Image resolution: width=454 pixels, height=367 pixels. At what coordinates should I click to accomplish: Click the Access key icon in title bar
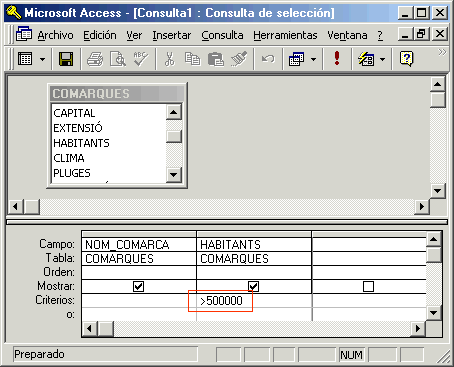click(x=13, y=13)
